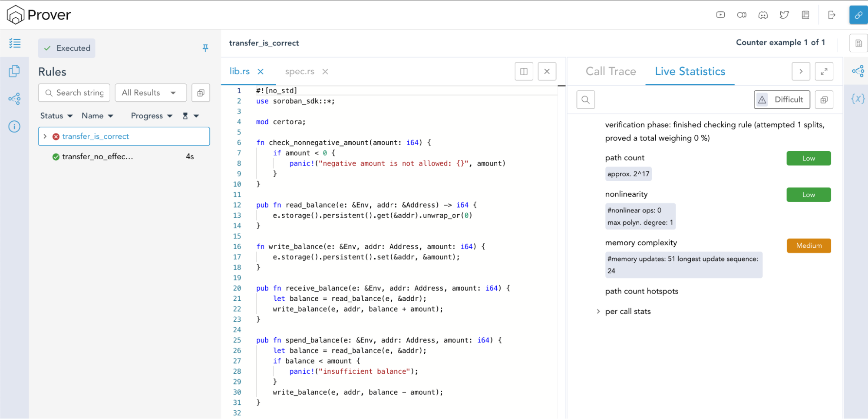868x419 pixels.
Task: Copy share link with blue link icon
Action: 858,15
